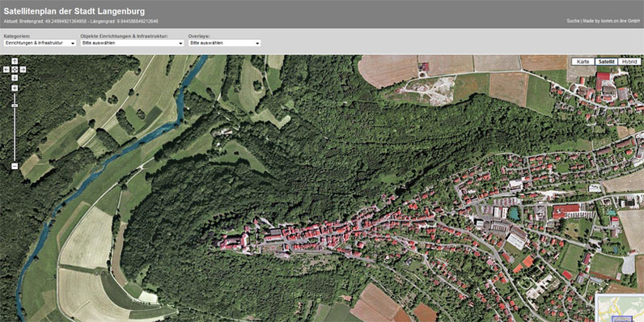Pan the map left with the arrow button

pos(6,70)
